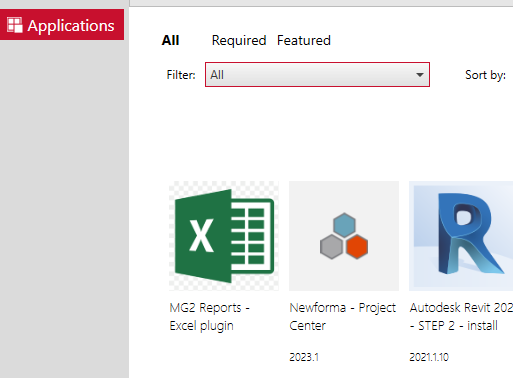Select Autodesk Revit STEP 2 install title
This screenshot has width=513, height=378.
(461, 317)
